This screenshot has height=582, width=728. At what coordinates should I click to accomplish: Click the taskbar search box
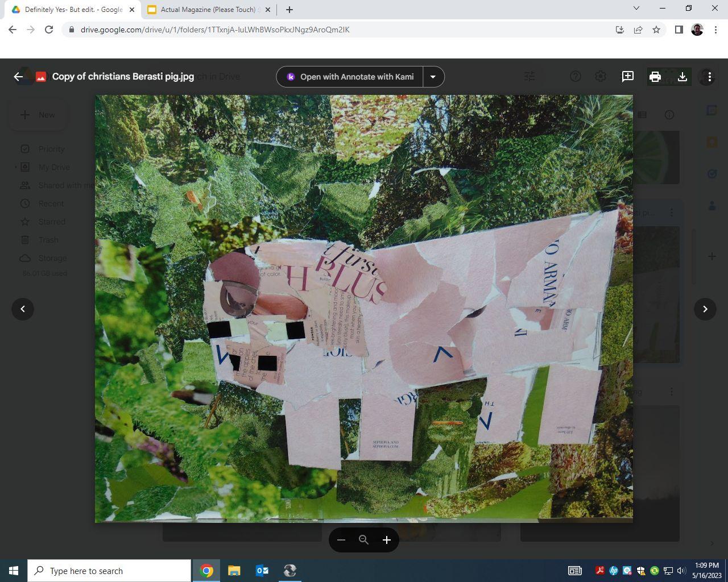(x=109, y=571)
